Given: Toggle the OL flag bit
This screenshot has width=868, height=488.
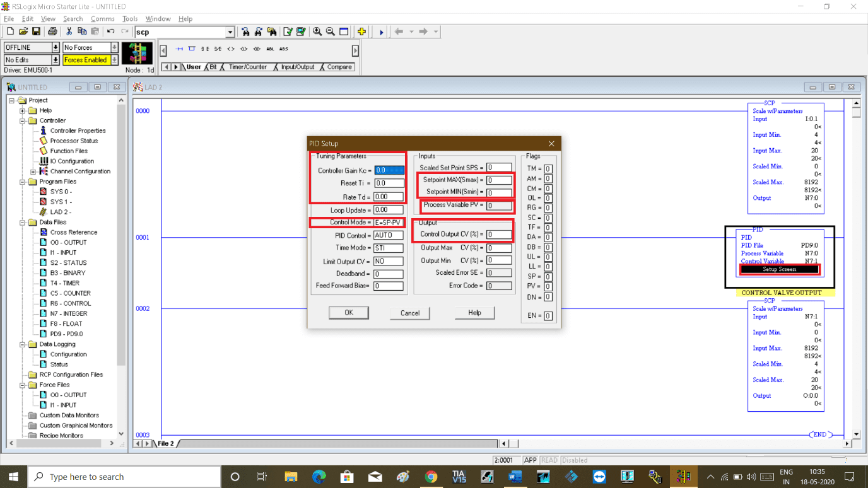Looking at the screenshot, I should [548, 199].
